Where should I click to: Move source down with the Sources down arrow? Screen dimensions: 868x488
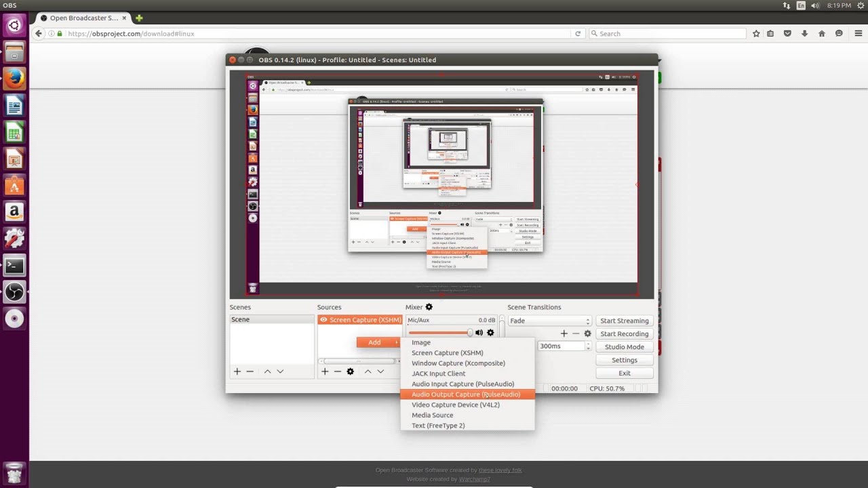coord(380,371)
